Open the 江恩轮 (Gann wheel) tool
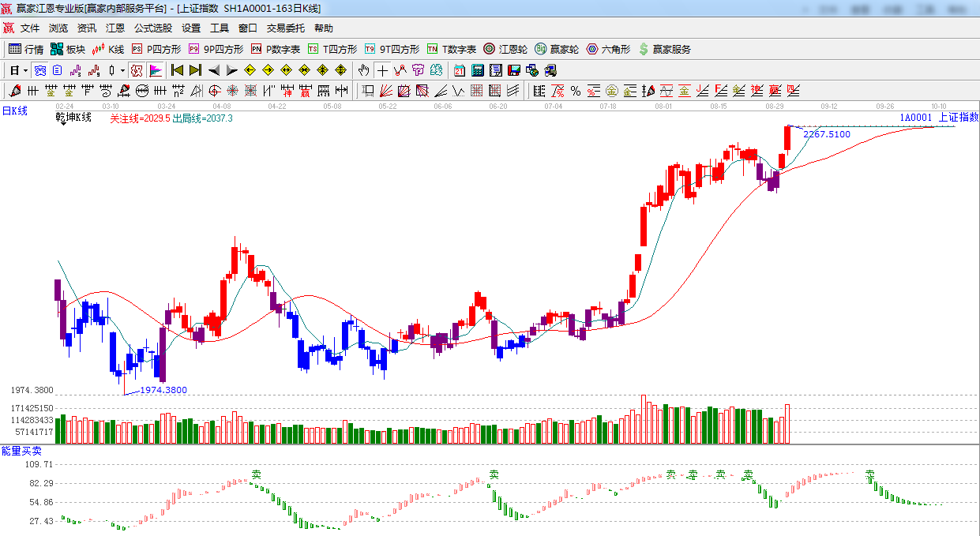 [505, 49]
